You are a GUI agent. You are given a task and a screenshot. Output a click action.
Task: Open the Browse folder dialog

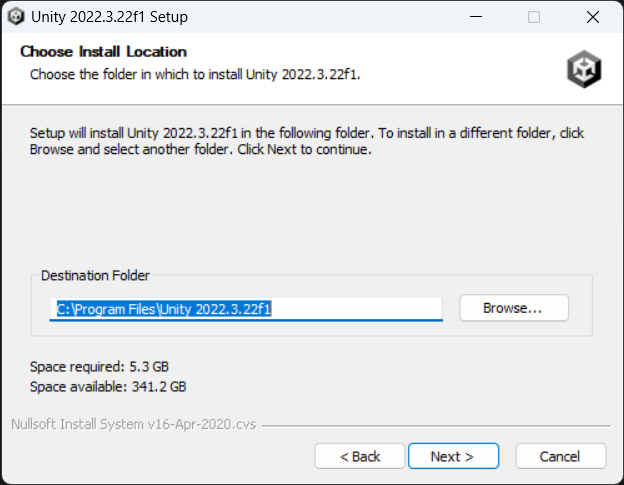pos(513,308)
